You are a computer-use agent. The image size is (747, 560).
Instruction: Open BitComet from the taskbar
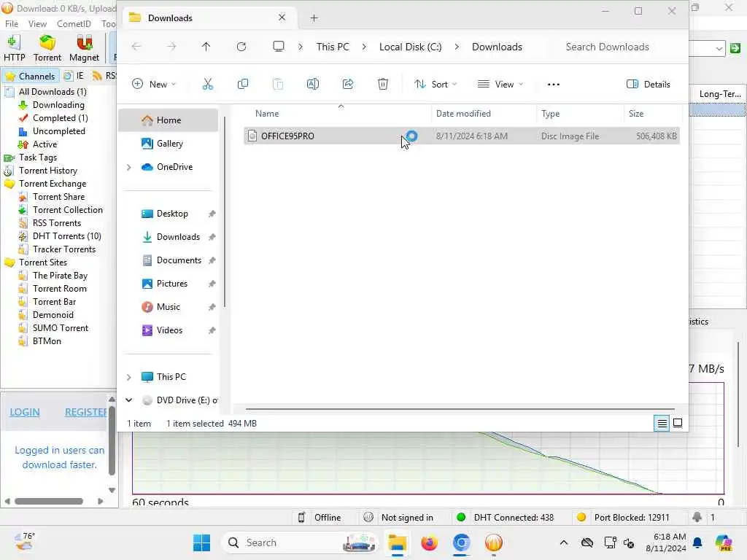[494, 542]
